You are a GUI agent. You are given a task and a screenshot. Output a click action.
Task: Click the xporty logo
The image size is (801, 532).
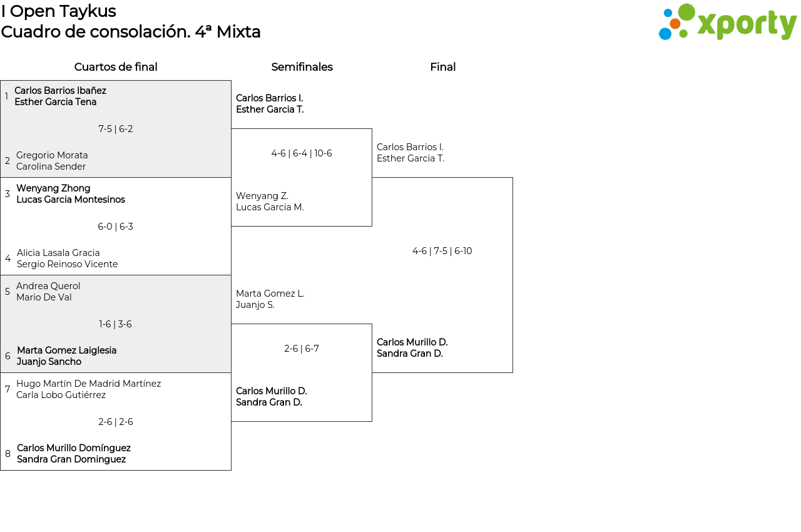pos(727,23)
